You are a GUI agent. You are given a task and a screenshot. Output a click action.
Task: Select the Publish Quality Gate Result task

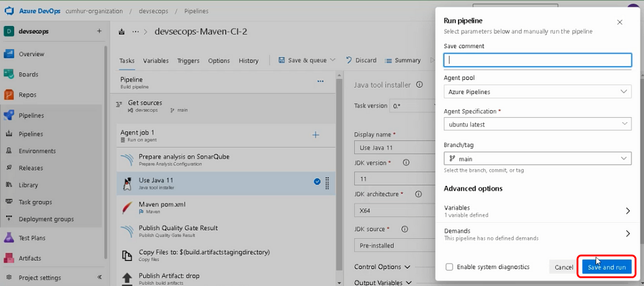pos(225,231)
